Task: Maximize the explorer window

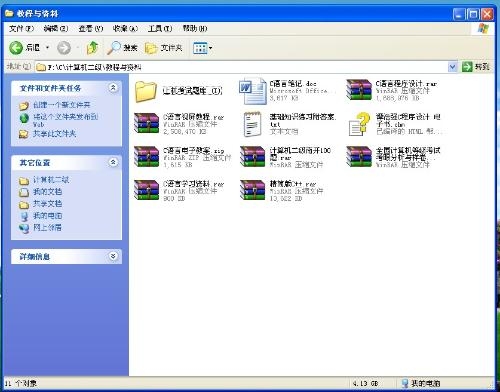Action: pyautogui.click(x=473, y=14)
